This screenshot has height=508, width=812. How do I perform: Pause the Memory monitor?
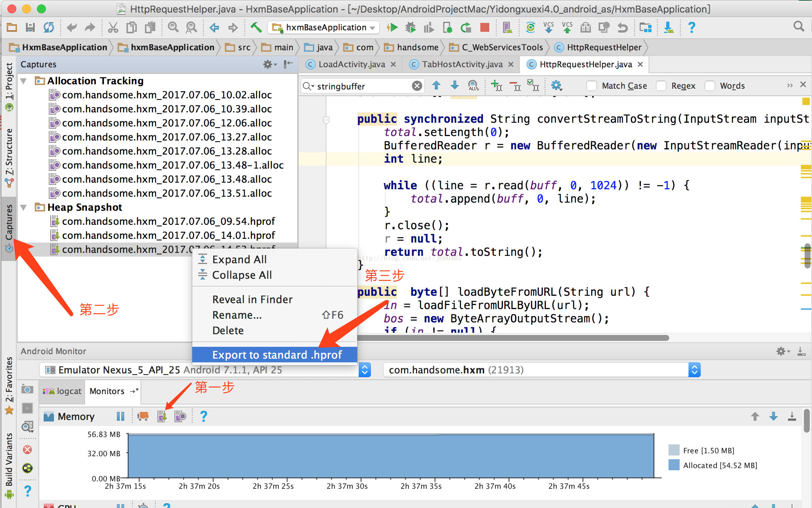click(121, 416)
